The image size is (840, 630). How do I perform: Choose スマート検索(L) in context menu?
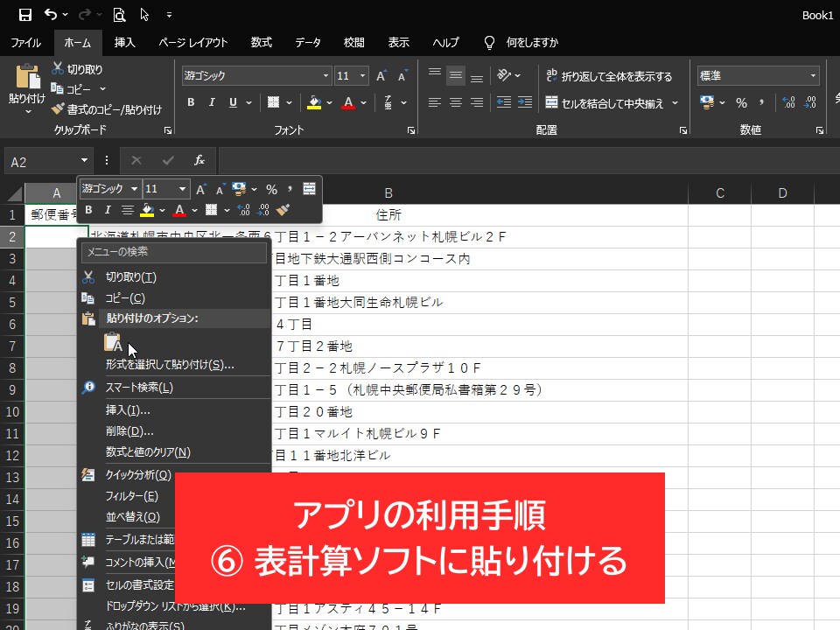[x=175, y=388]
